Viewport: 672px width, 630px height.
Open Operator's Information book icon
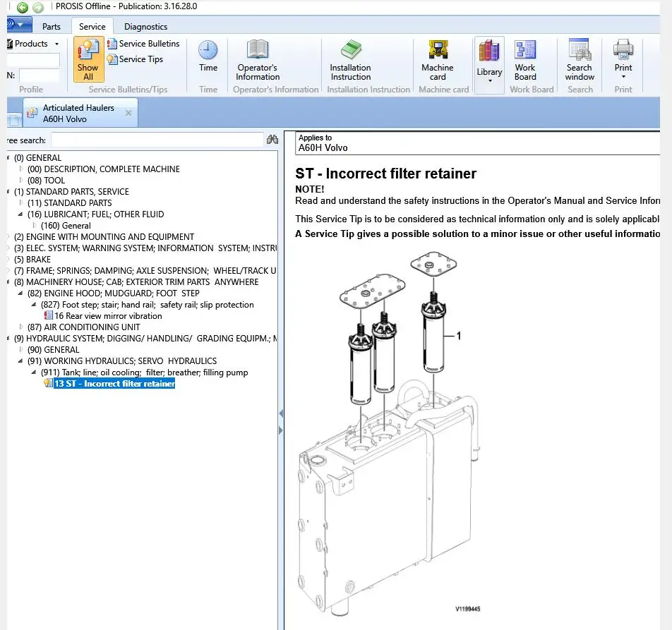pyautogui.click(x=258, y=49)
